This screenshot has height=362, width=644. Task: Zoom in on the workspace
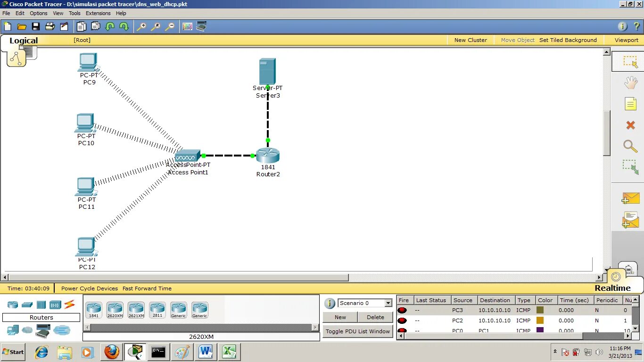(141, 26)
